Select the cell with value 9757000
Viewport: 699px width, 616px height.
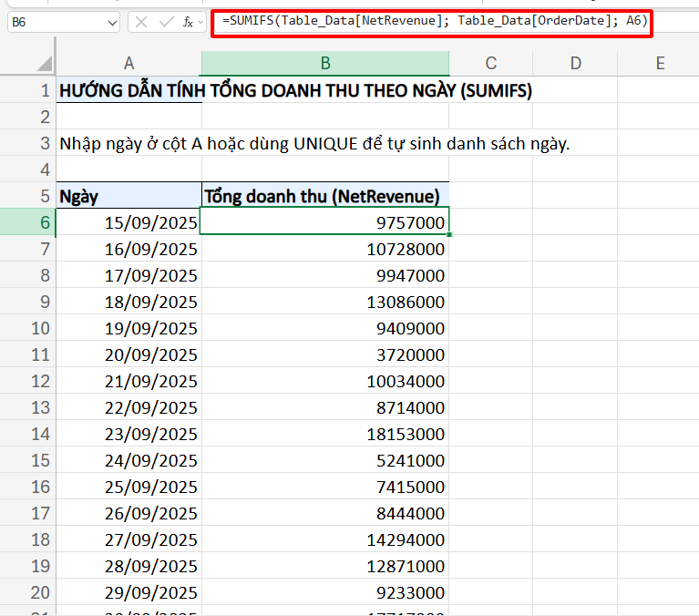coord(324,222)
